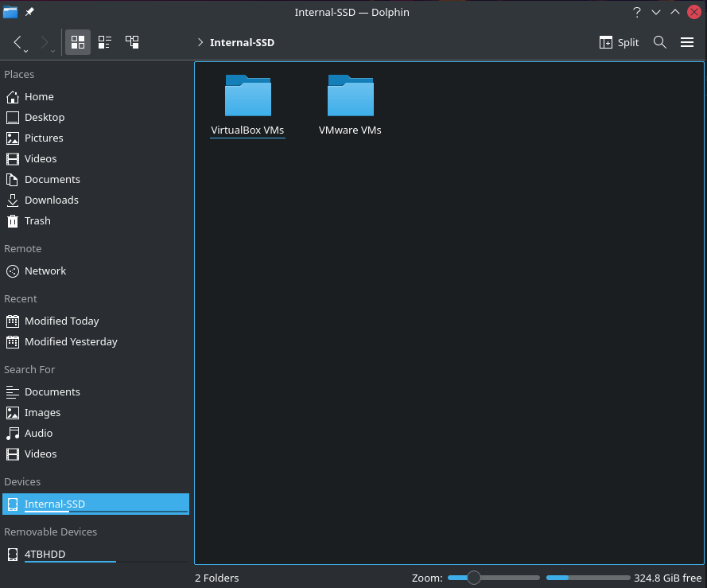Open the hamburger menu
707x588 pixels.
(x=686, y=42)
